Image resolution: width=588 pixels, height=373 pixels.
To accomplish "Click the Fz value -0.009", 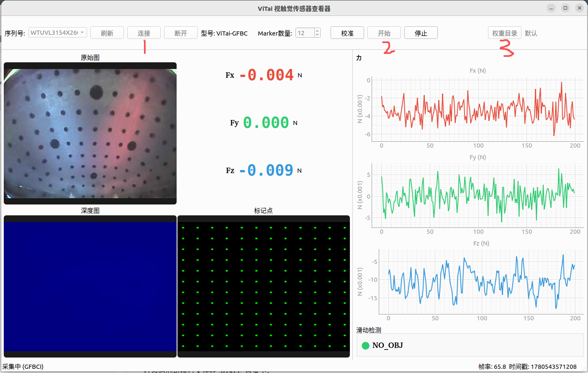I will [x=267, y=170].
